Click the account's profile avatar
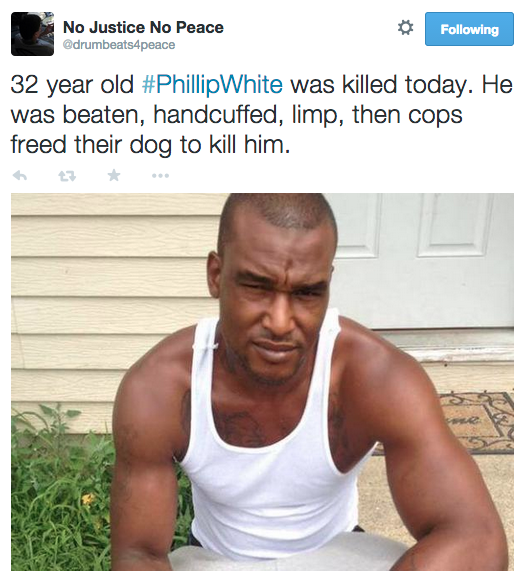The width and height of the screenshot is (525, 582). (32, 34)
